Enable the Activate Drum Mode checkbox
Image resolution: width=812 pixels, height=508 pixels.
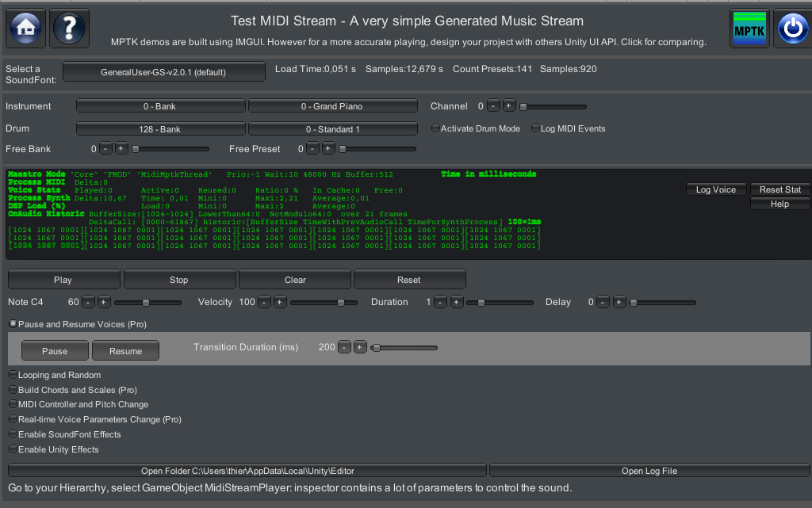[x=435, y=128]
